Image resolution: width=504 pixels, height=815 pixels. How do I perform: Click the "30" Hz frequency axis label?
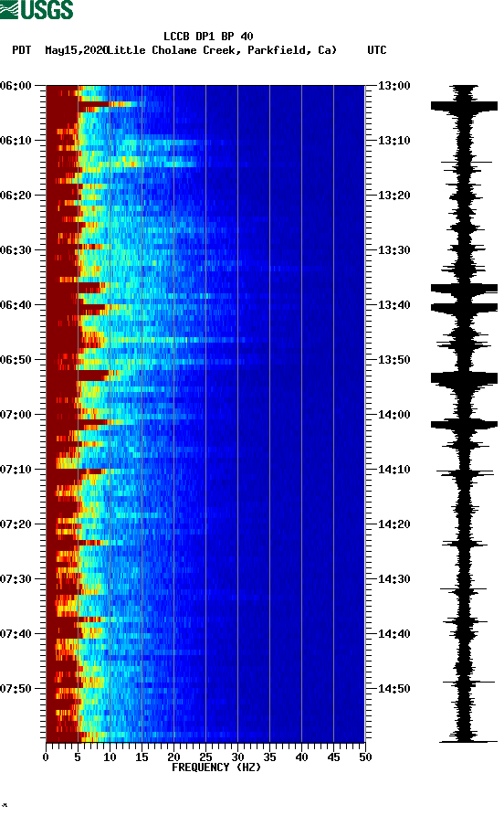click(x=238, y=757)
